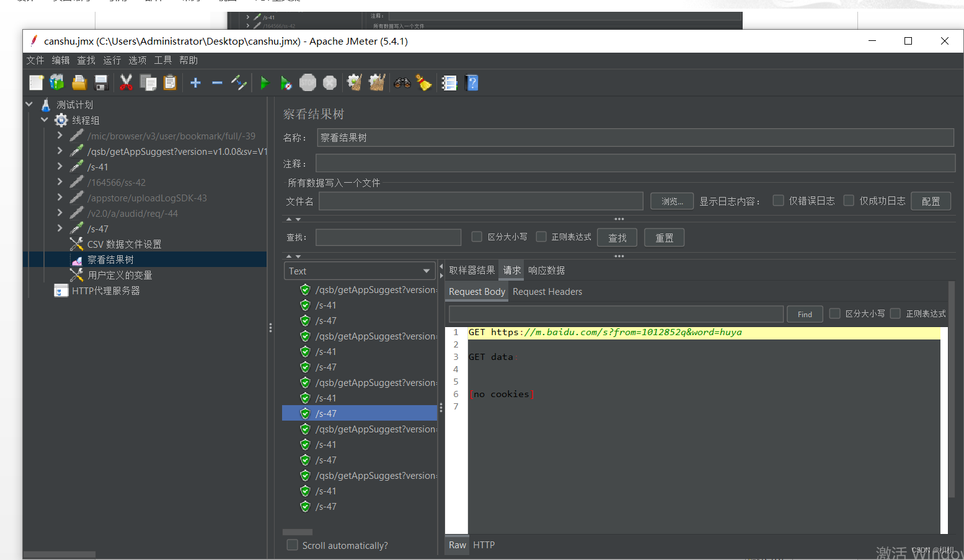Select CSV 数据文件设置 in the tree

click(124, 244)
